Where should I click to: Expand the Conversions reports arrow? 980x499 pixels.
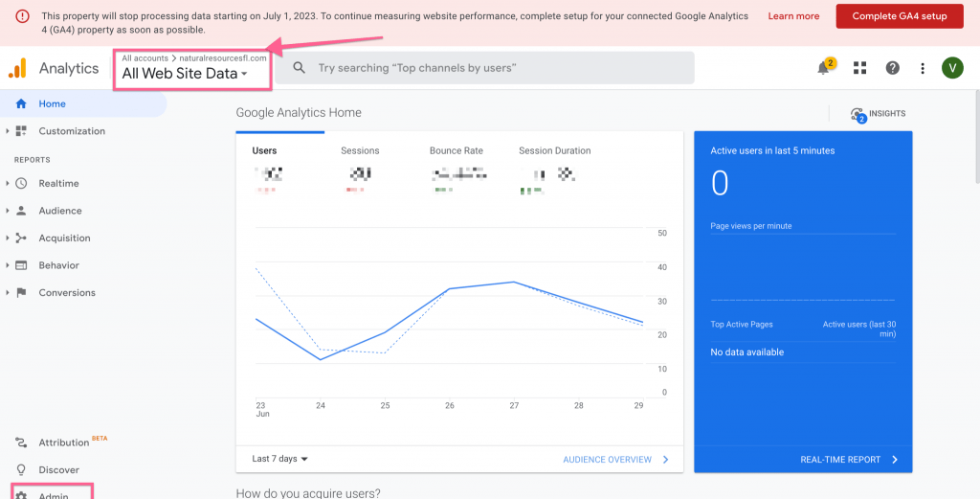click(7, 293)
